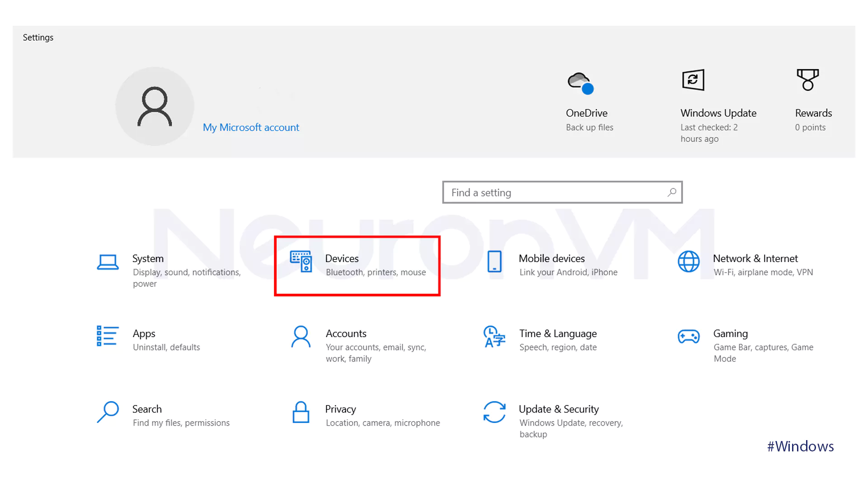
Task: Click 'Wi-Fi, airplane mode, VPN' description
Action: 763,272
